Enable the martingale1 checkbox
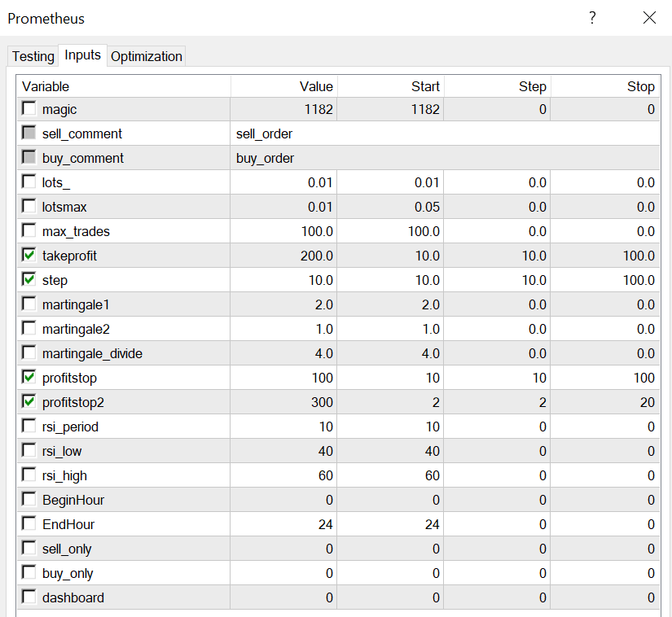 (29, 303)
